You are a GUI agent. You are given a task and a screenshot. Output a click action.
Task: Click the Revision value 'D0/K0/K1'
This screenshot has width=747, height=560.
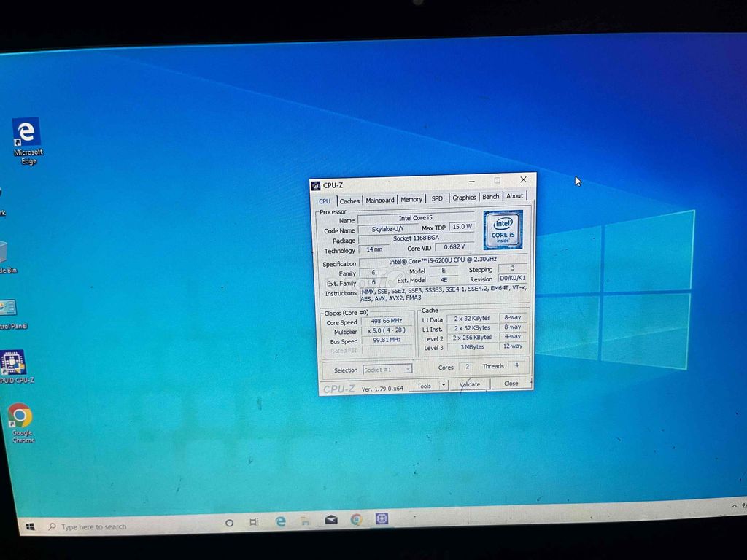(x=513, y=278)
